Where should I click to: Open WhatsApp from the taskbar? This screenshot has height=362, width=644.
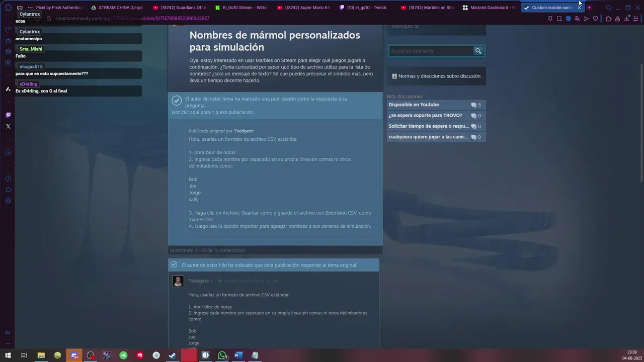pos(222,355)
